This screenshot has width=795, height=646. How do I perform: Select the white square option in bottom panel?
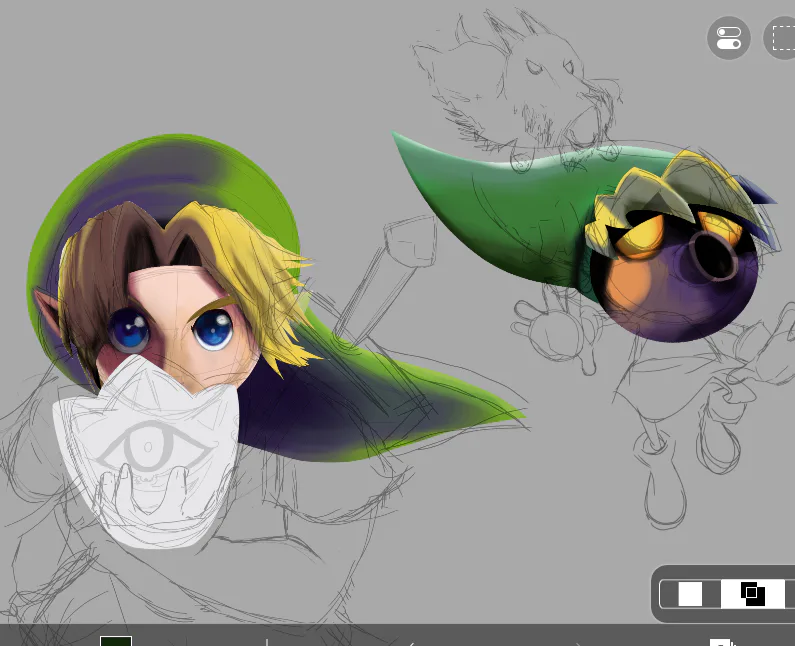690,594
